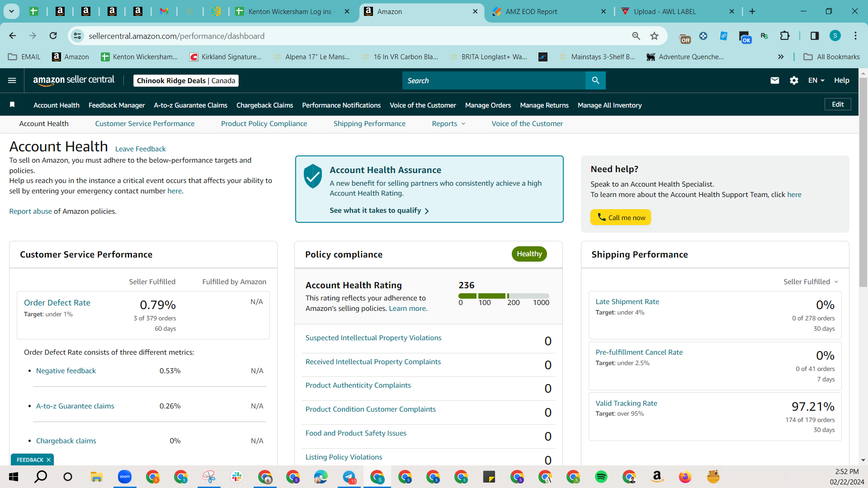Open the tab search dropdown arrow

[11, 11]
